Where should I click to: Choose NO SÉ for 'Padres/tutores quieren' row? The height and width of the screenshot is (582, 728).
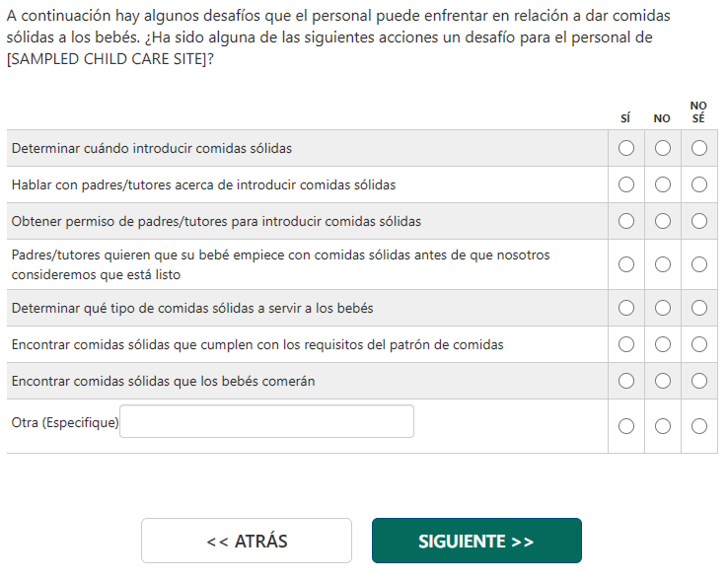699,264
